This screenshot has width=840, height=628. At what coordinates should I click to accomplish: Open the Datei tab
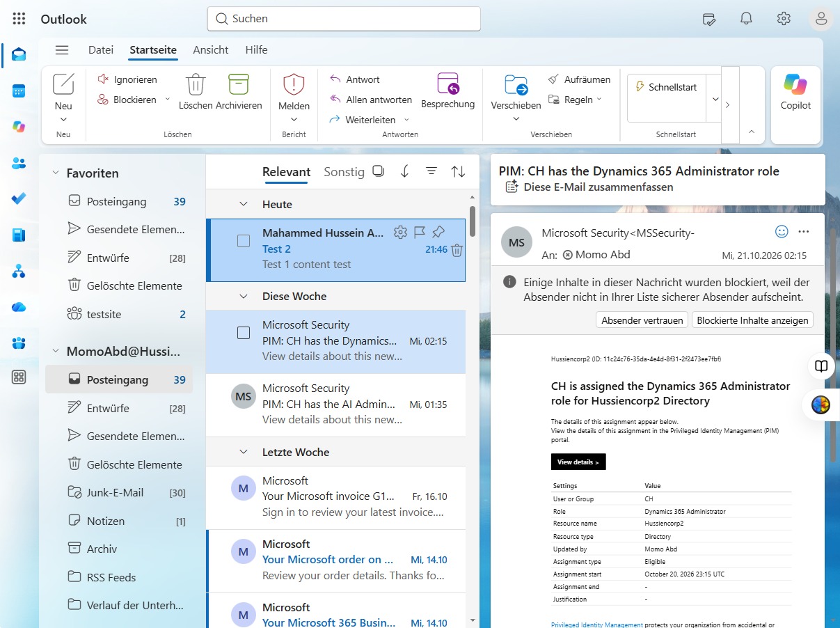(101, 50)
